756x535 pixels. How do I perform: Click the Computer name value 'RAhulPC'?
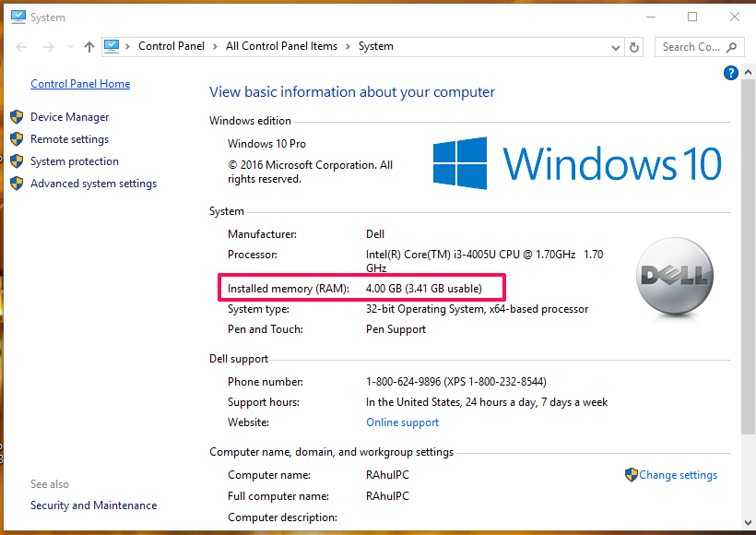pyautogui.click(x=387, y=475)
